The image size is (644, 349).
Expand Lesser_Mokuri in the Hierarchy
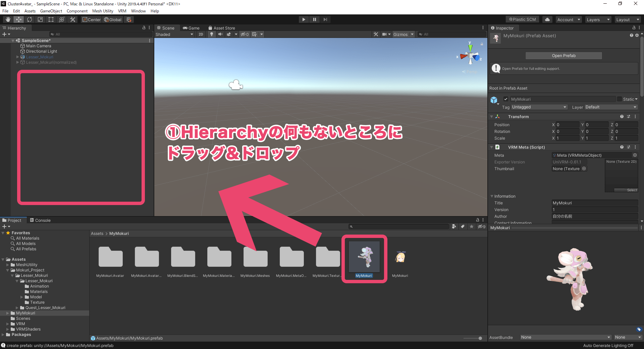17,57
